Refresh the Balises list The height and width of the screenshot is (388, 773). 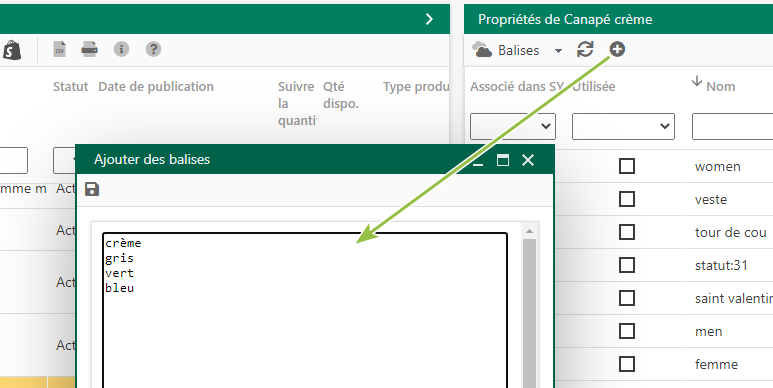(585, 49)
